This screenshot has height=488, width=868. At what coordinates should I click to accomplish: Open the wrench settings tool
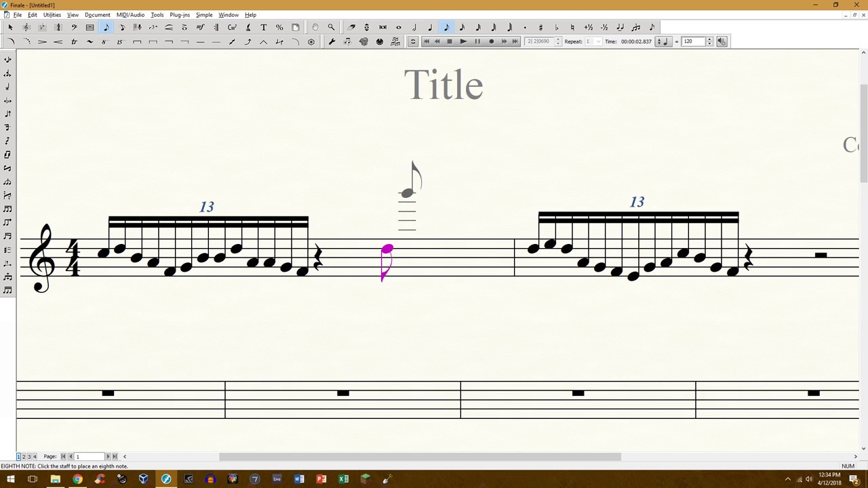[332, 41]
